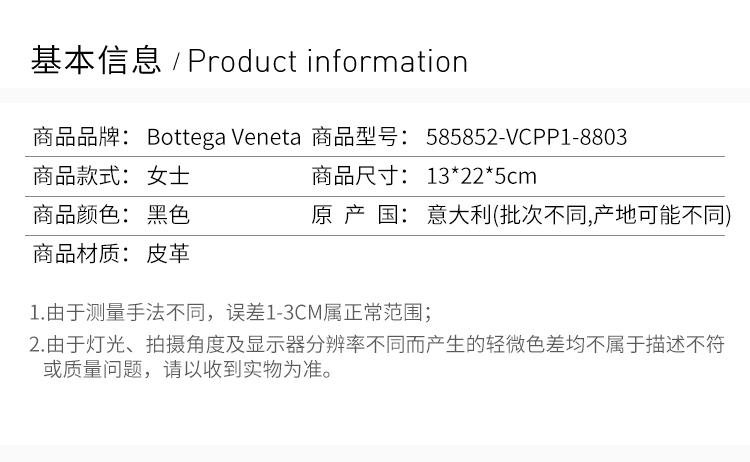Click note 2 about color difference
This screenshot has width=750, height=462.
coord(377,356)
